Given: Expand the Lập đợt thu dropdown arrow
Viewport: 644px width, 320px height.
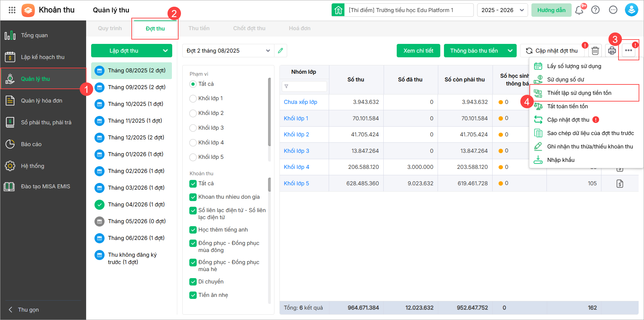Looking at the screenshot, I should pos(165,51).
